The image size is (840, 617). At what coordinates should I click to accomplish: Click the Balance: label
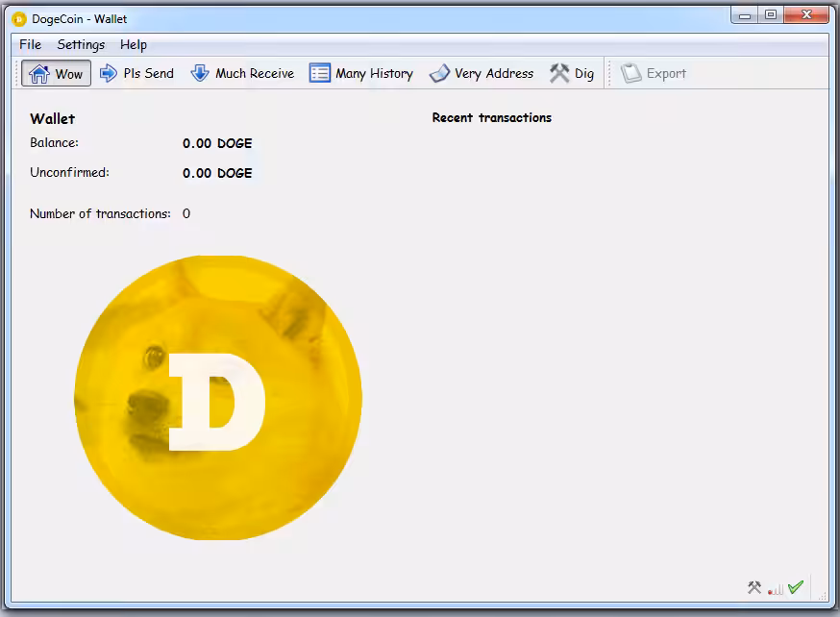54,143
